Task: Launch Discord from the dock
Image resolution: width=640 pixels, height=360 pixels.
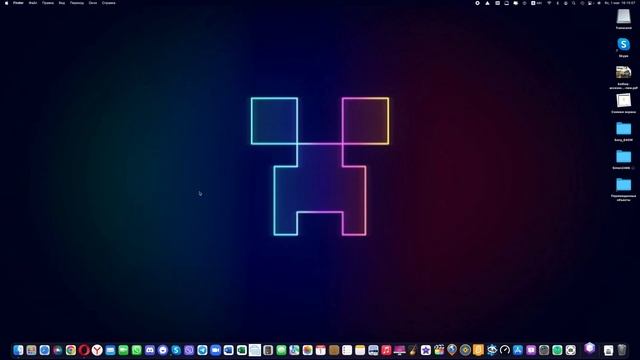Action: (150, 350)
